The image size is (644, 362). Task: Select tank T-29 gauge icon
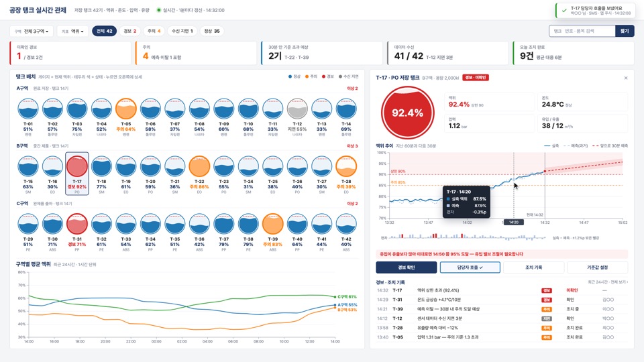[x=28, y=224]
